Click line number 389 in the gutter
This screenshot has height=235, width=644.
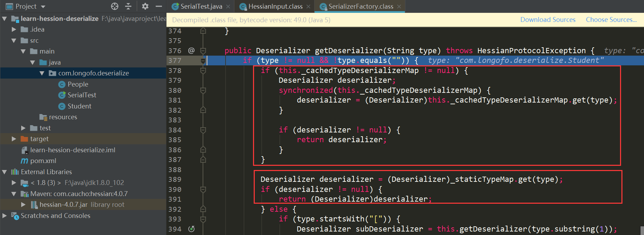175,180
